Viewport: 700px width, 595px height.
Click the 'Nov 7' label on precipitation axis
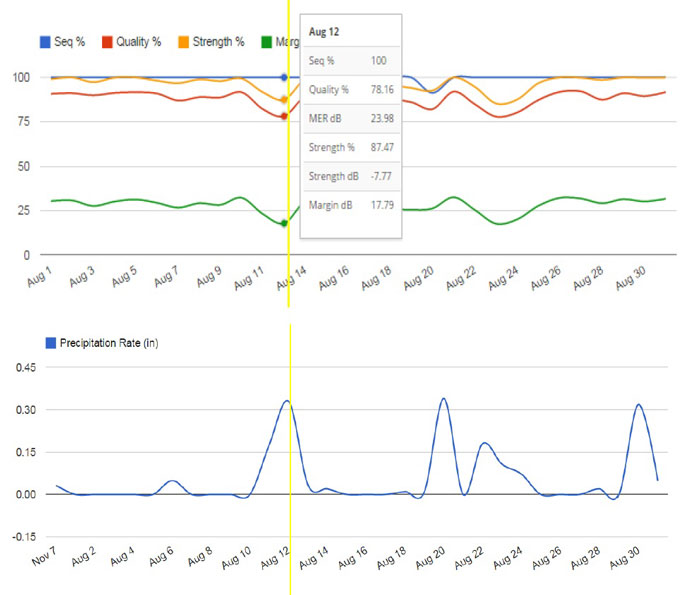click(x=44, y=557)
